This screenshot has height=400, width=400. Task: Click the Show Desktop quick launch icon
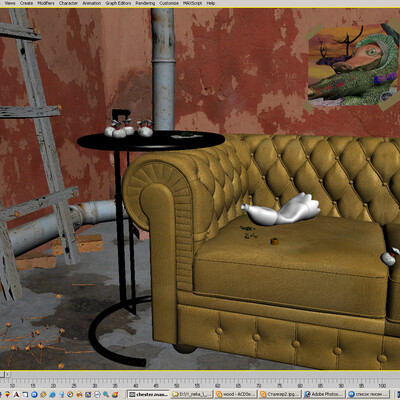[x=25, y=394]
